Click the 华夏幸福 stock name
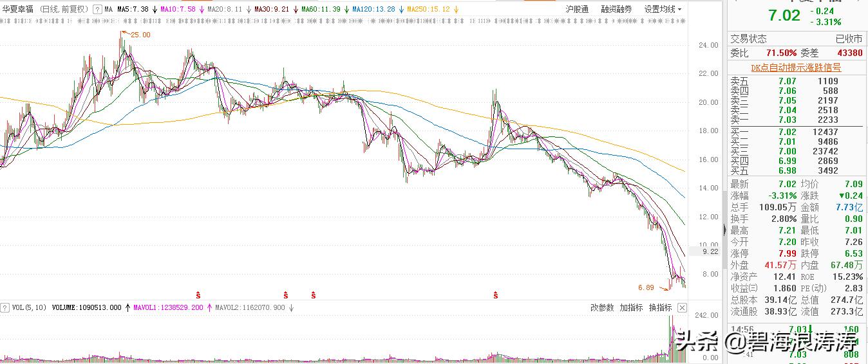 [x=18, y=10]
